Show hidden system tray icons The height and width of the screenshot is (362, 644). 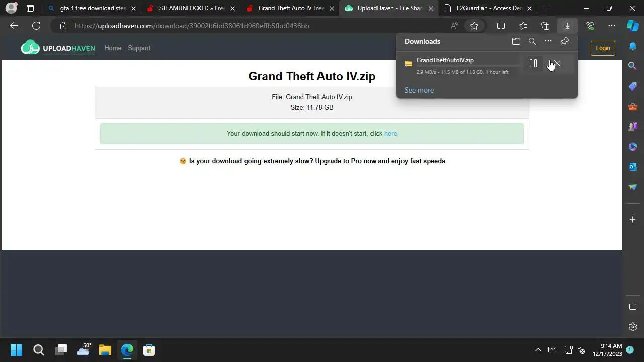pos(538,350)
